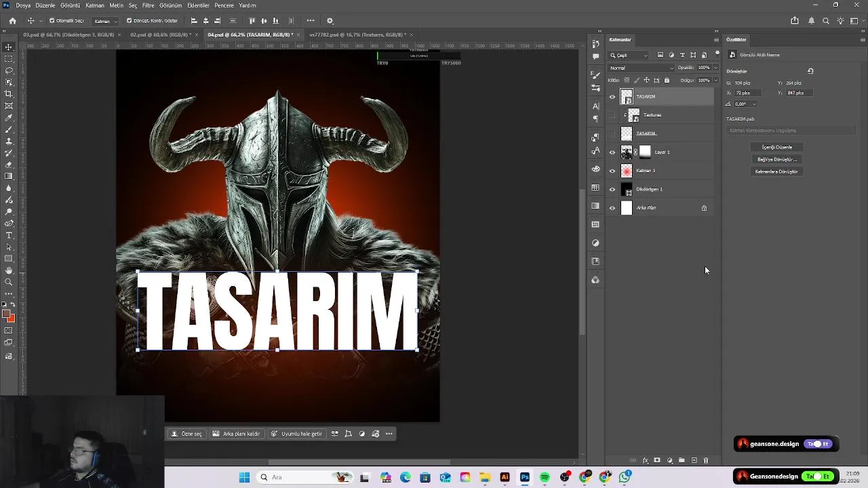Select the Crop tool
Image resolution: width=868 pixels, height=488 pixels.
[x=9, y=94]
